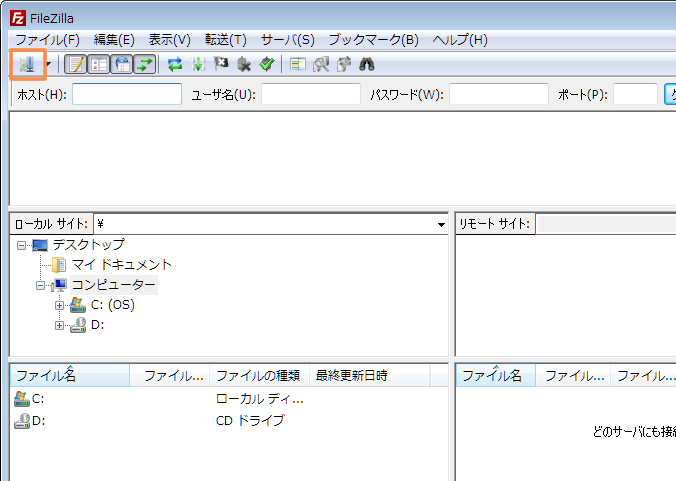The height and width of the screenshot is (481, 676).
Task: Toggle transfer queue display icon
Action: [145, 65]
